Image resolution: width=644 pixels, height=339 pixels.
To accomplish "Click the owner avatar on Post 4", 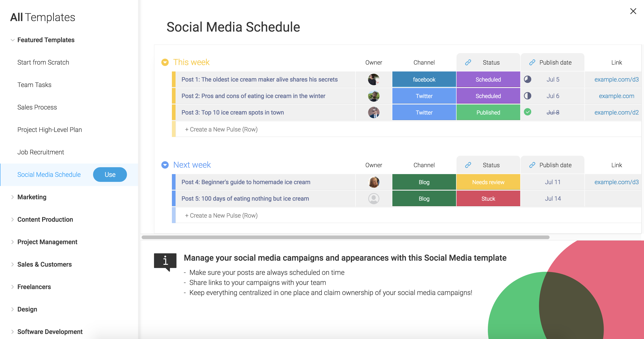I will (x=374, y=182).
